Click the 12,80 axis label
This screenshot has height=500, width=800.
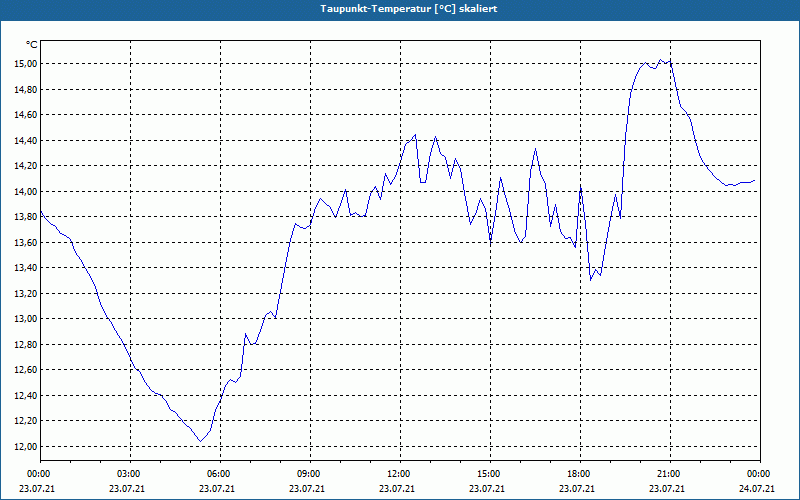[27, 344]
